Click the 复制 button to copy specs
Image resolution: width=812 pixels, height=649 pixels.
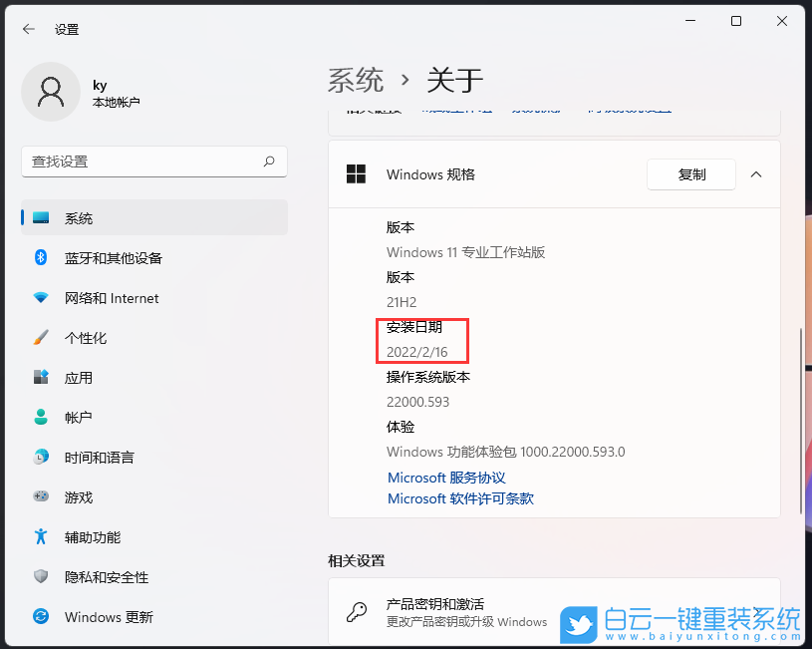[x=691, y=173]
